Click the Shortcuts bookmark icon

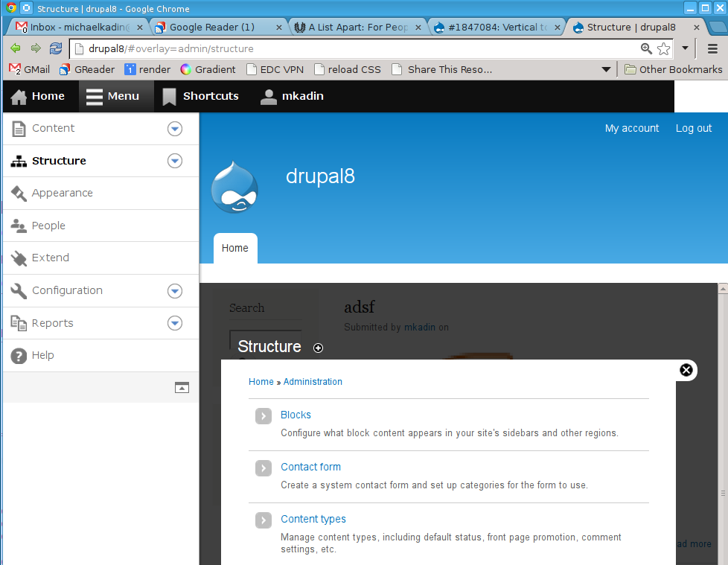169,97
